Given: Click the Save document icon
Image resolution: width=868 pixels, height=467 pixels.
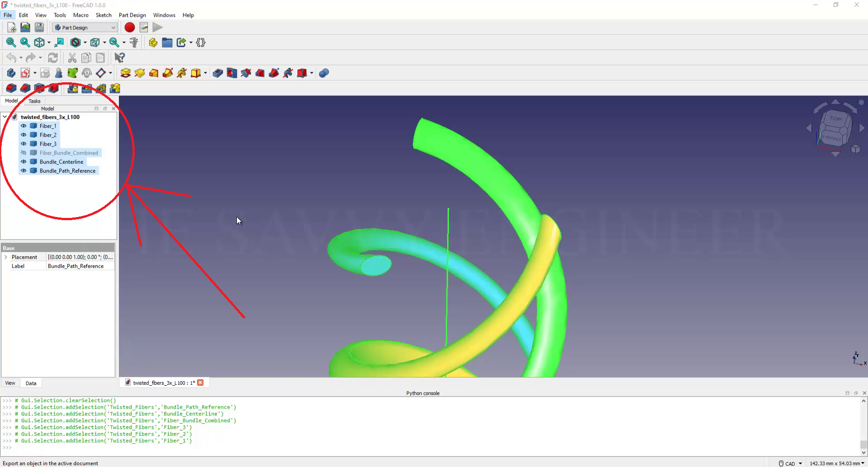Looking at the screenshot, I should tap(39, 28).
